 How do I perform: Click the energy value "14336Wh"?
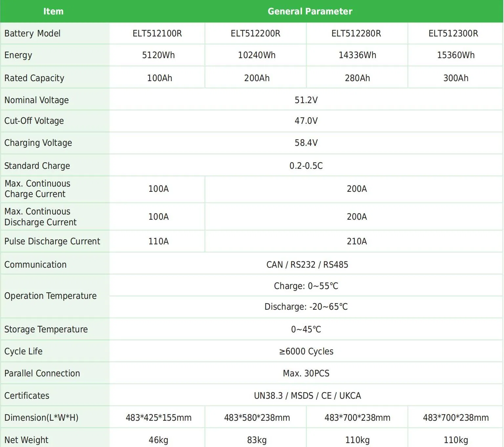pos(358,55)
